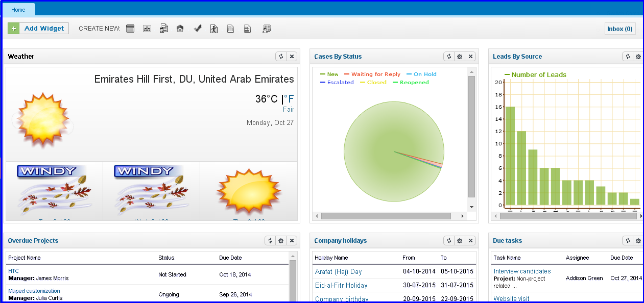Click the Cases By Status vertical scrollbar
This screenshot has height=303, width=644.
(x=471, y=137)
